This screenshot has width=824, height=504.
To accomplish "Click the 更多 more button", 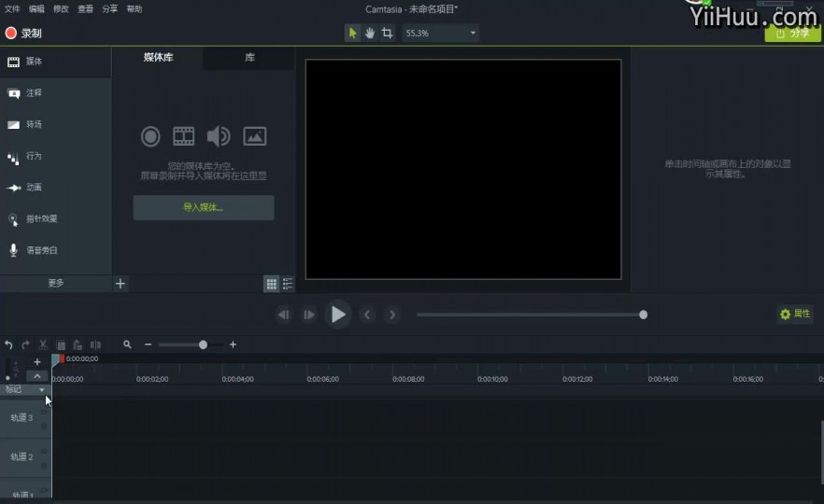I will pos(56,283).
